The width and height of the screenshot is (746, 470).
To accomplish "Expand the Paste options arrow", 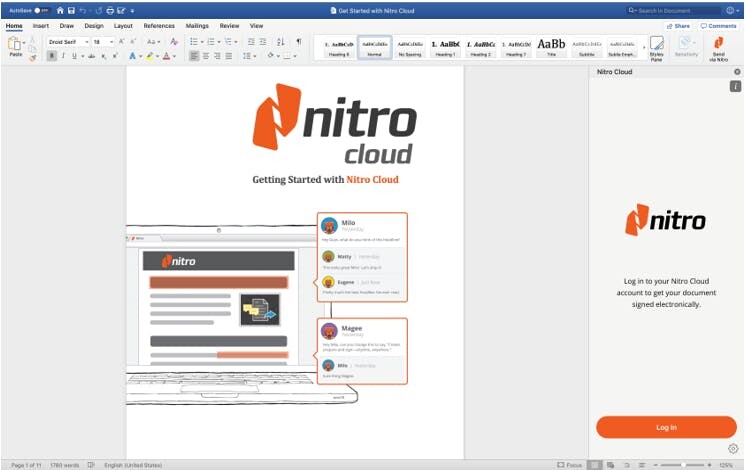I will (x=24, y=43).
